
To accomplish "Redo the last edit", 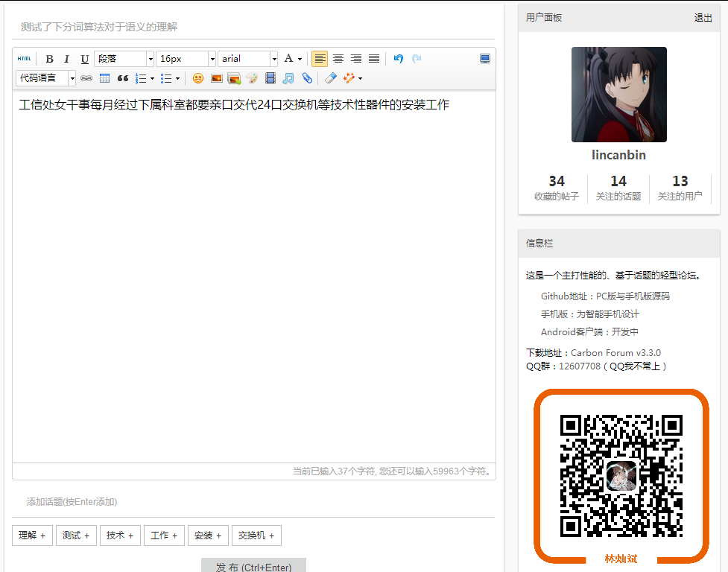I will tap(417, 59).
